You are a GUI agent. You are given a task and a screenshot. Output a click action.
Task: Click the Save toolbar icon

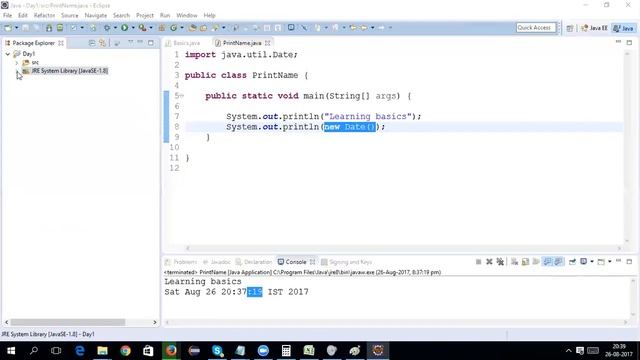click(x=25, y=28)
